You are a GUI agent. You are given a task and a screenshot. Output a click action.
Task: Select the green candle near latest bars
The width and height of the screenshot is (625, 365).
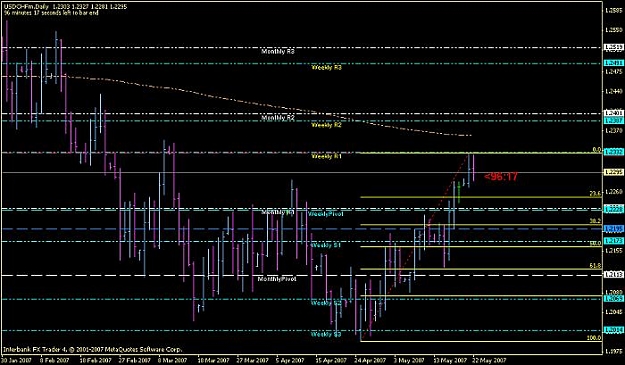(x=459, y=192)
